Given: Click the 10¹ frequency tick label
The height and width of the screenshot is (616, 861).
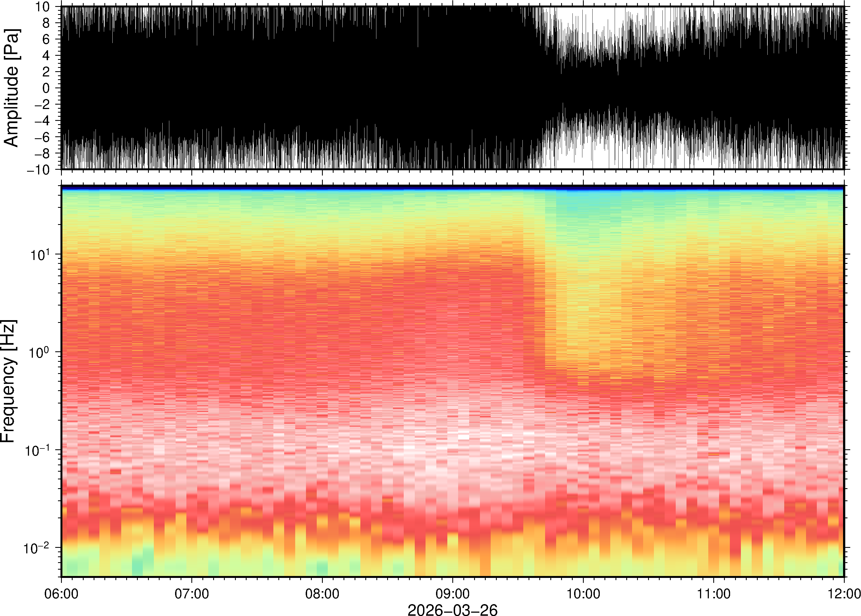Looking at the screenshot, I should click(x=40, y=254).
